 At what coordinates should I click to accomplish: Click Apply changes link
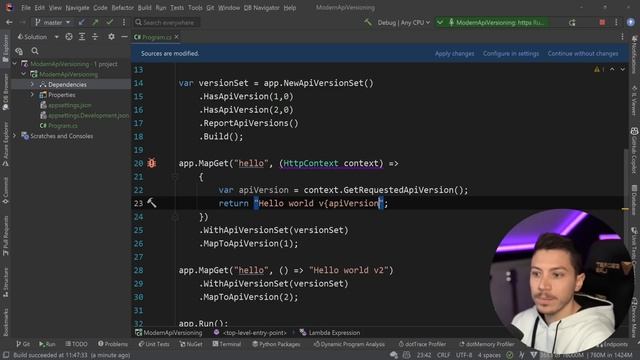pyautogui.click(x=454, y=53)
